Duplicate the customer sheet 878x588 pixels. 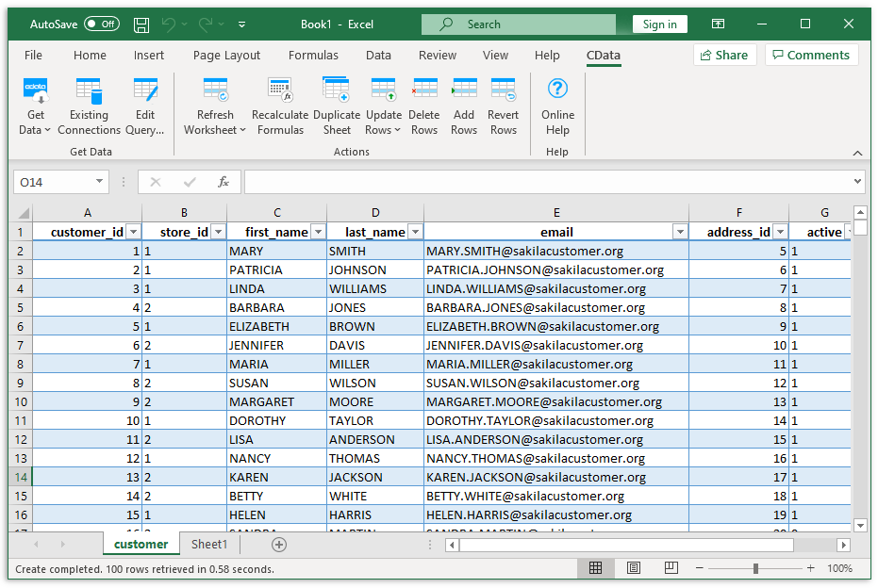[x=336, y=104]
